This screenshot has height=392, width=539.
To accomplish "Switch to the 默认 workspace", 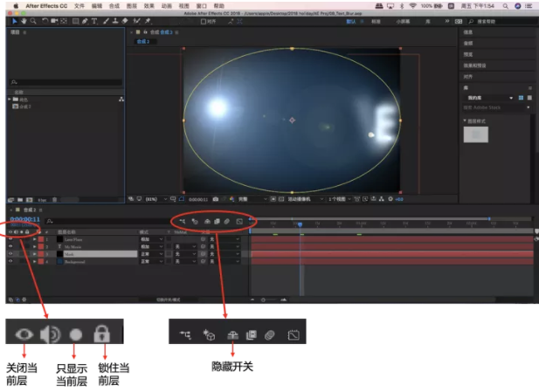I will pyautogui.click(x=350, y=21).
